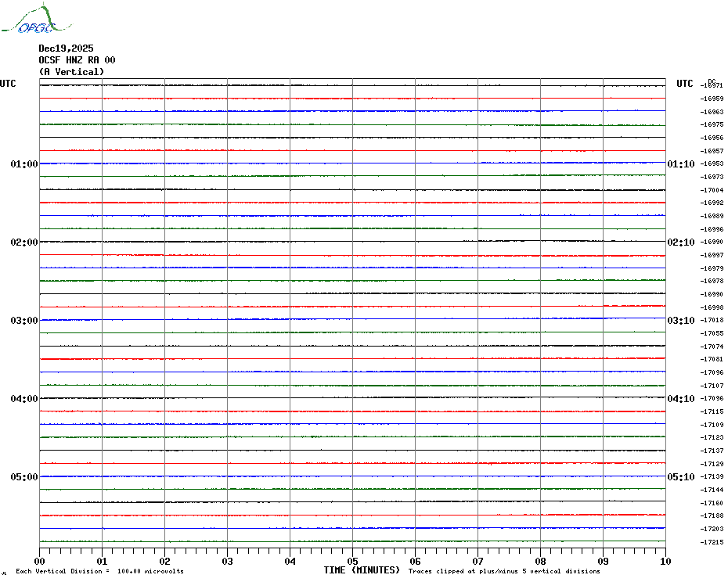Click the 05:00 row time label

tap(24, 477)
